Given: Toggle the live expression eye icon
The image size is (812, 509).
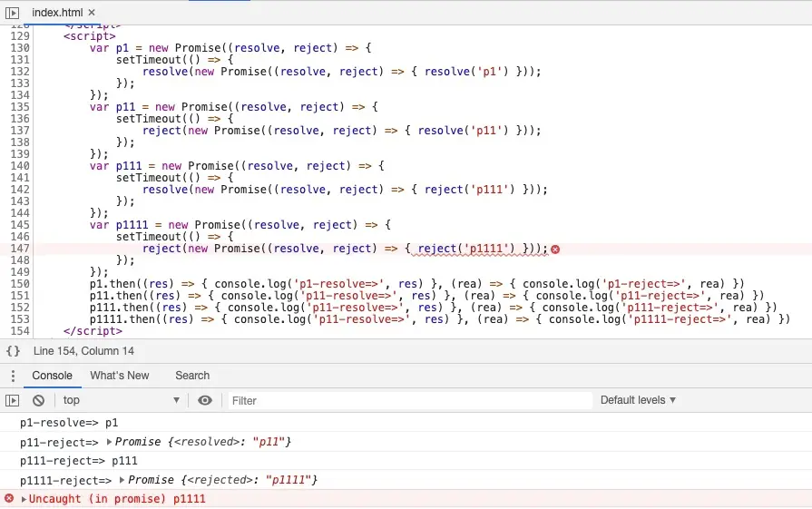Looking at the screenshot, I should [205, 400].
